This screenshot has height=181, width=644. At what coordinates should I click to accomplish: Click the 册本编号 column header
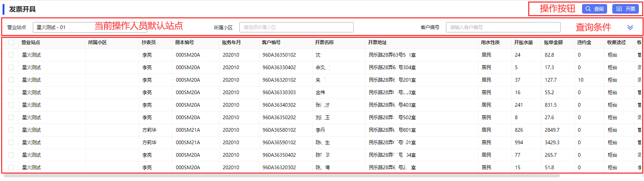184,42
